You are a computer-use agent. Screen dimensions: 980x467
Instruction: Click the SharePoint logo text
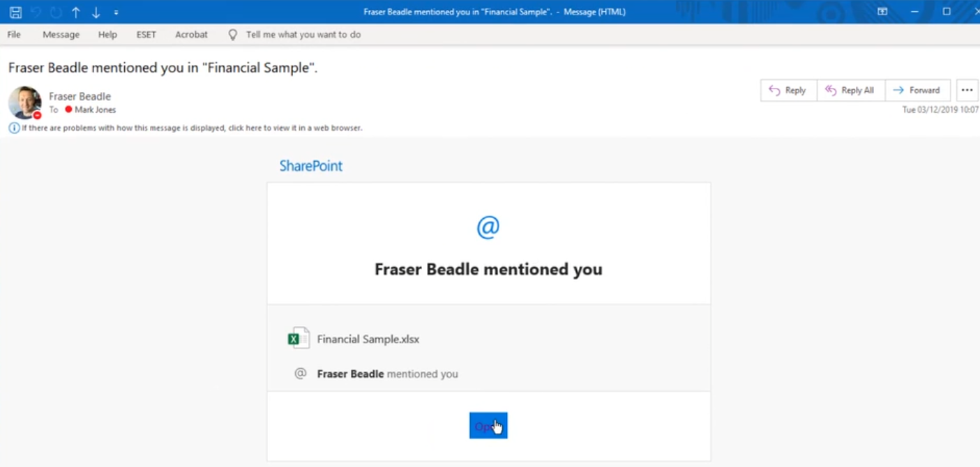[x=311, y=166]
